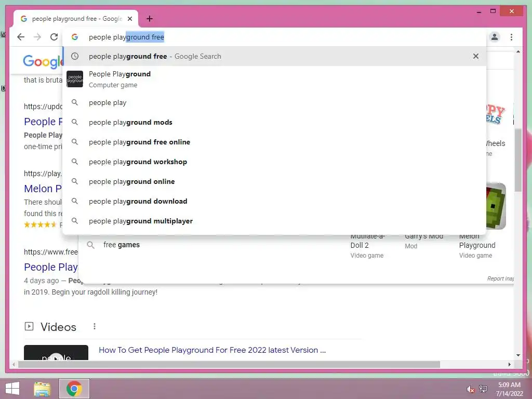Open a new tab with the plus button

149,19
